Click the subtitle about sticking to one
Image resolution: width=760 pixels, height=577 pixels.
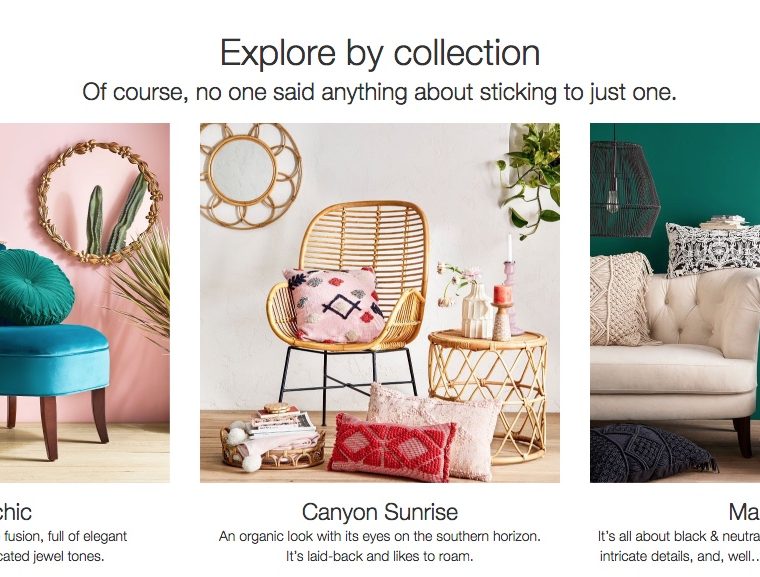(x=380, y=92)
